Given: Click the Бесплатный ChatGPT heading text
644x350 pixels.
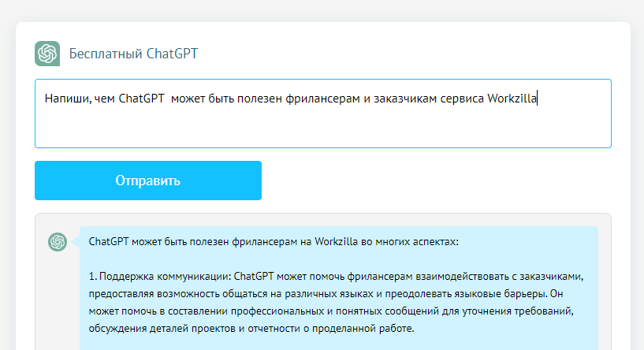Looking at the screenshot, I should point(133,54).
